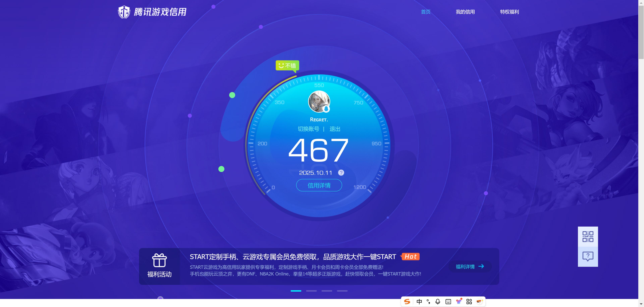Click the 福利活动 gift icon
The height and width of the screenshot is (307, 644).
(159, 261)
